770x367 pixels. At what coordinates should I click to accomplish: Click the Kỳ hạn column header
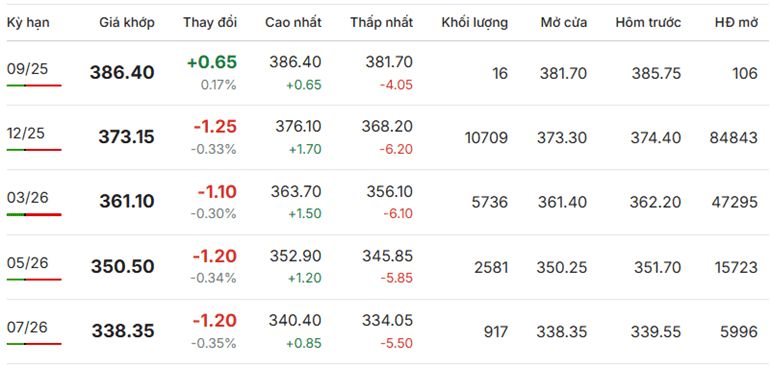coord(28,23)
